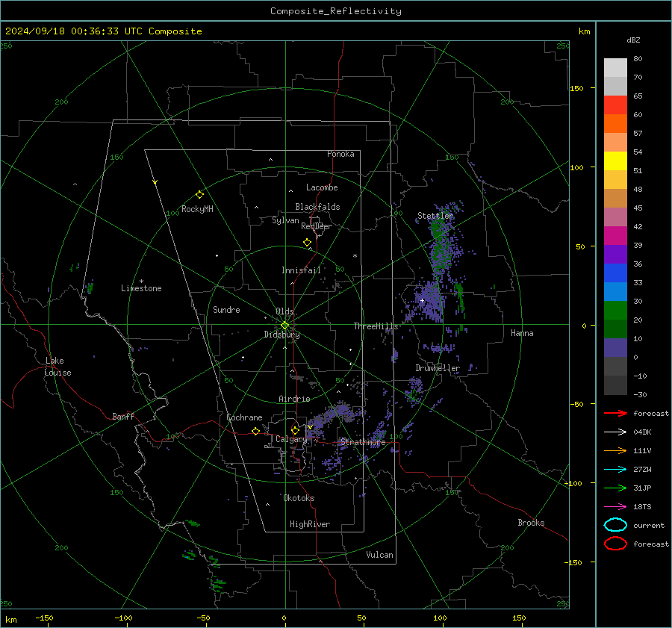Image resolution: width=672 pixels, height=628 pixels.
Task: Click yellow diamond marker above Calgary label
Action: coord(295,430)
